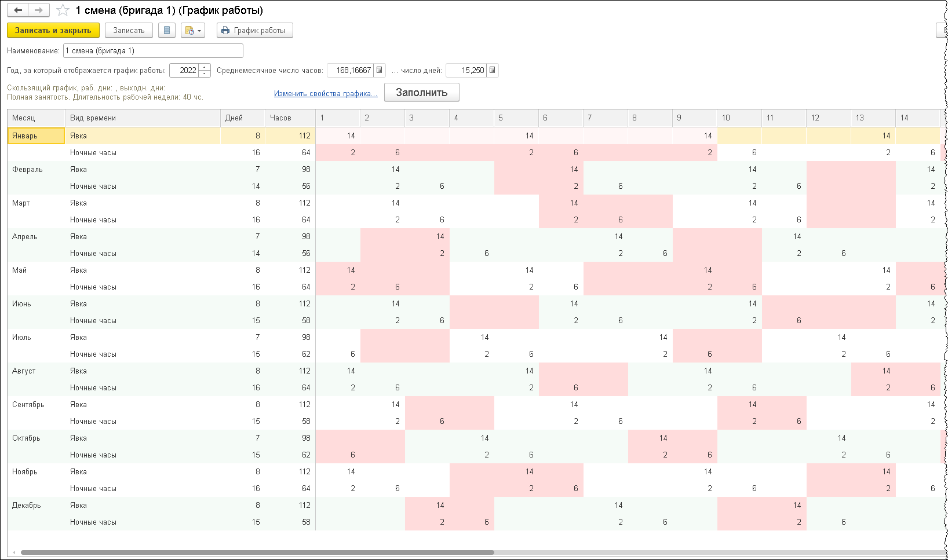
Task: Click the printer icon on График работы
Action: (225, 31)
